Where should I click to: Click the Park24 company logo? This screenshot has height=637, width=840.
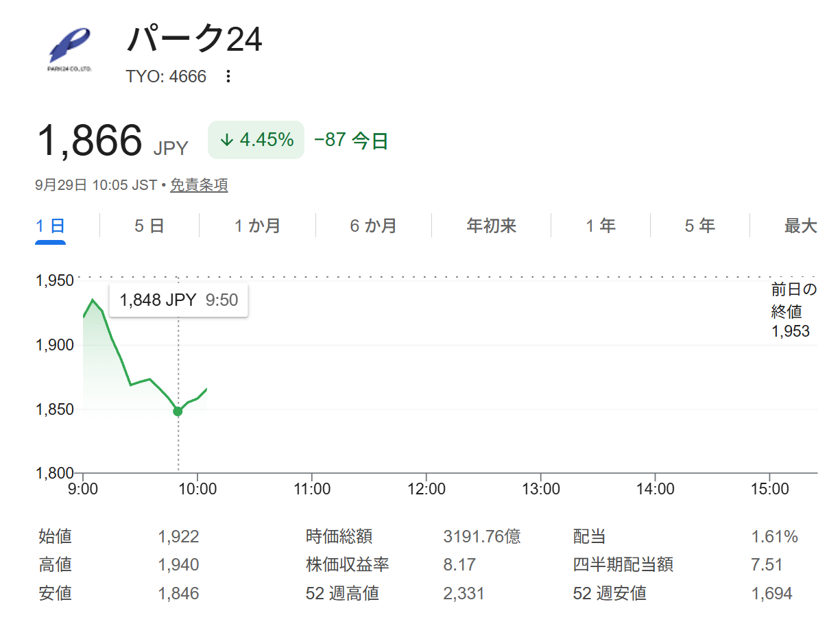tap(71, 49)
